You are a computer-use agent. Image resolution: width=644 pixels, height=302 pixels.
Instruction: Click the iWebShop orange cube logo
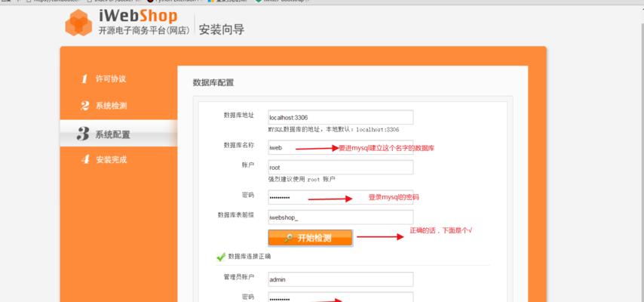78,23
